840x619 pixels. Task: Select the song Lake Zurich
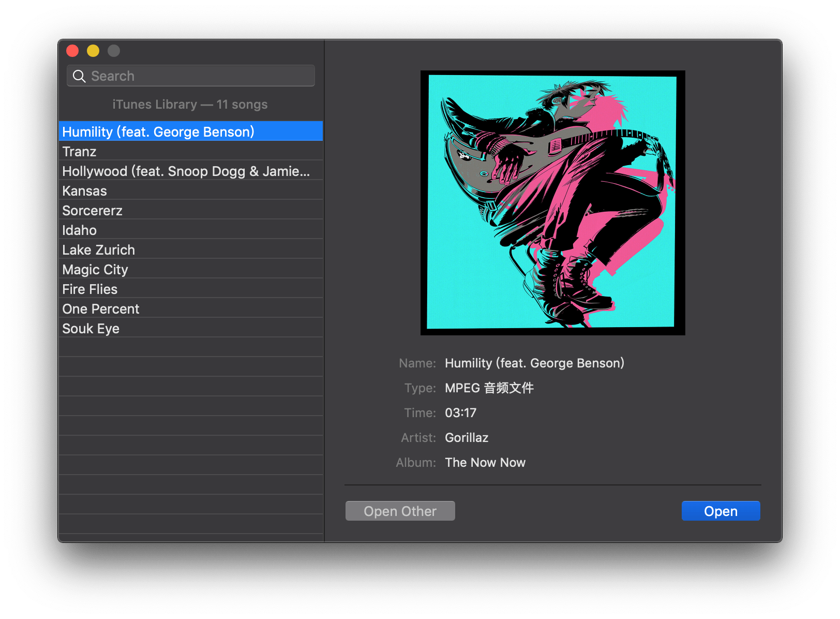click(x=191, y=249)
